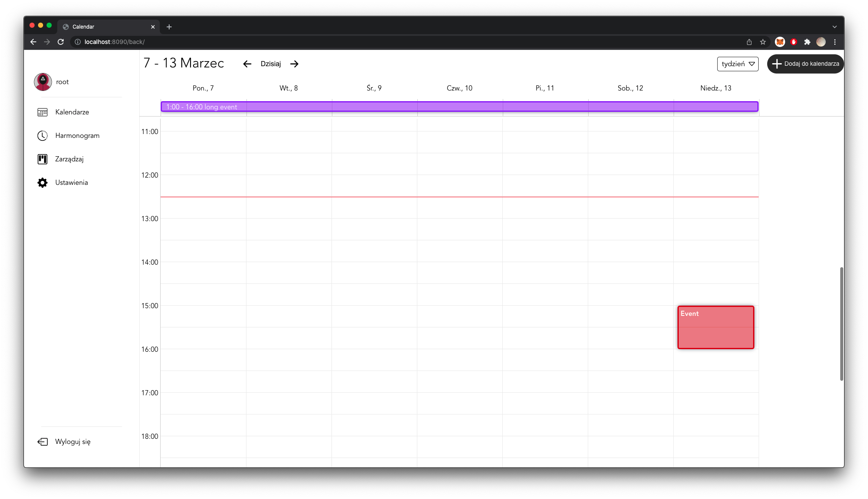Open Zarządzaj menu item

69,159
